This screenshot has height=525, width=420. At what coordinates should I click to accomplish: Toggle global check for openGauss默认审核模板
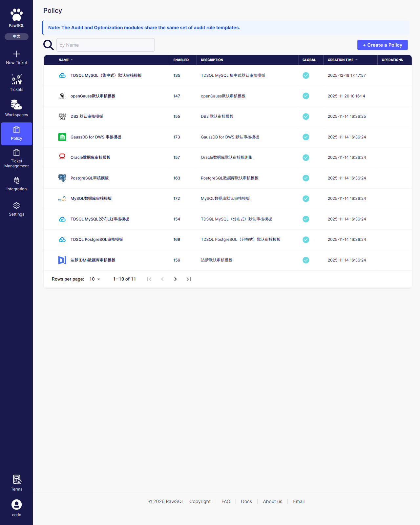pyautogui.click(x=306, y=96)
